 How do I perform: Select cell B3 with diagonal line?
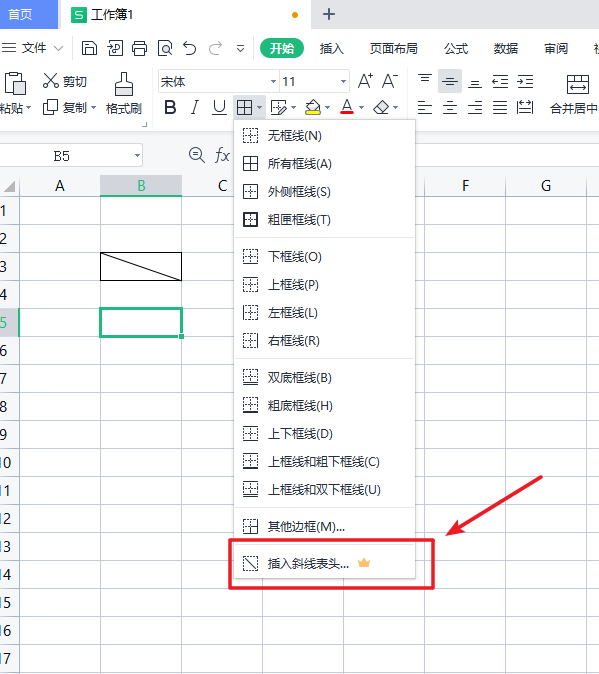pyautogui.click(x=141, y=267)
